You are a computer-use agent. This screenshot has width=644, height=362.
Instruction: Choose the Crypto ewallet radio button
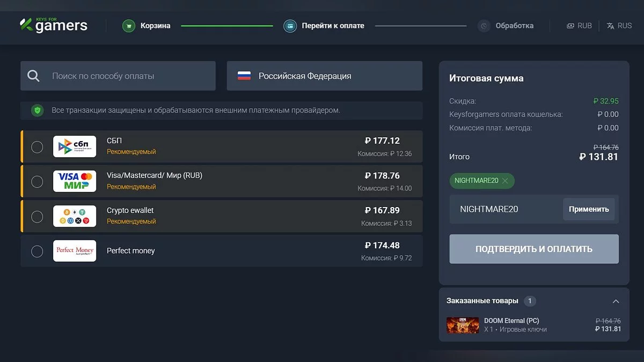[37, 217]
